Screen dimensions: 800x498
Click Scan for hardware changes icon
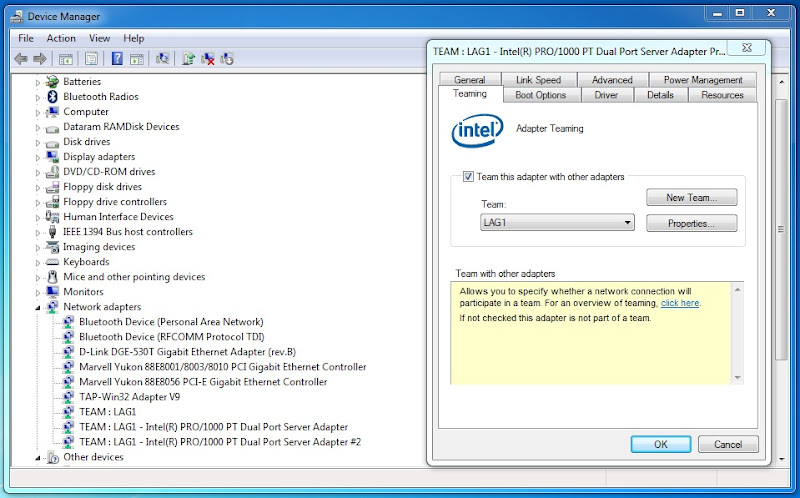tap(162, 59)
